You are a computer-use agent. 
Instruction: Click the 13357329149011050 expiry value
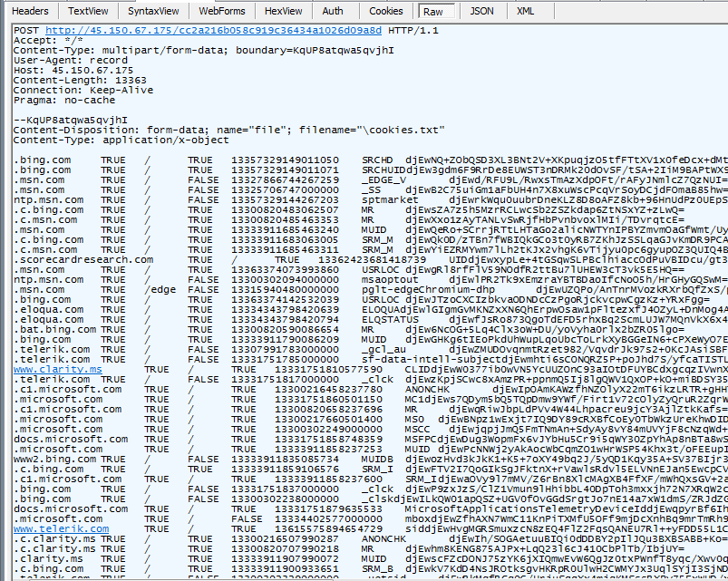[285, 160]
